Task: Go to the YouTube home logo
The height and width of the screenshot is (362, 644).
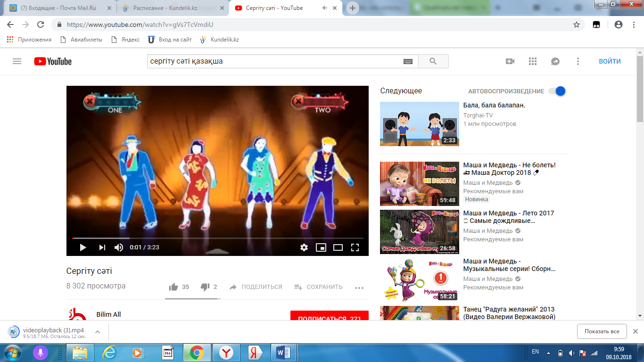Action: (x=53, y=61)
